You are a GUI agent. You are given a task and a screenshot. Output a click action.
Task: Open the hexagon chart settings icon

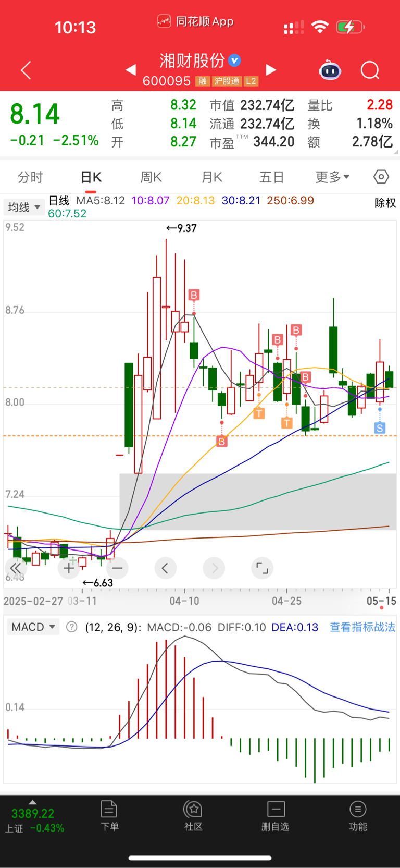coord(381,177)
